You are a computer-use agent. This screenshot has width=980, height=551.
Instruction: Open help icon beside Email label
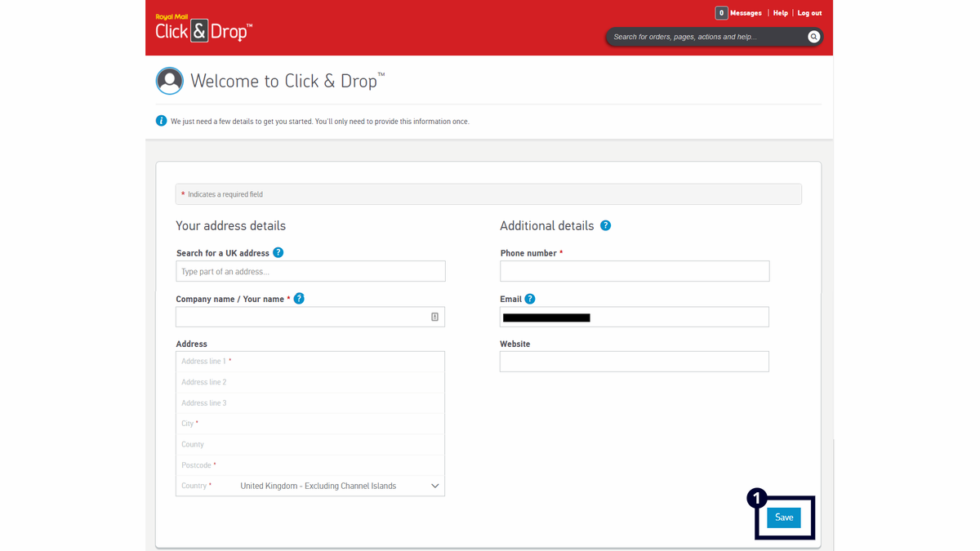tap(530, 299)
